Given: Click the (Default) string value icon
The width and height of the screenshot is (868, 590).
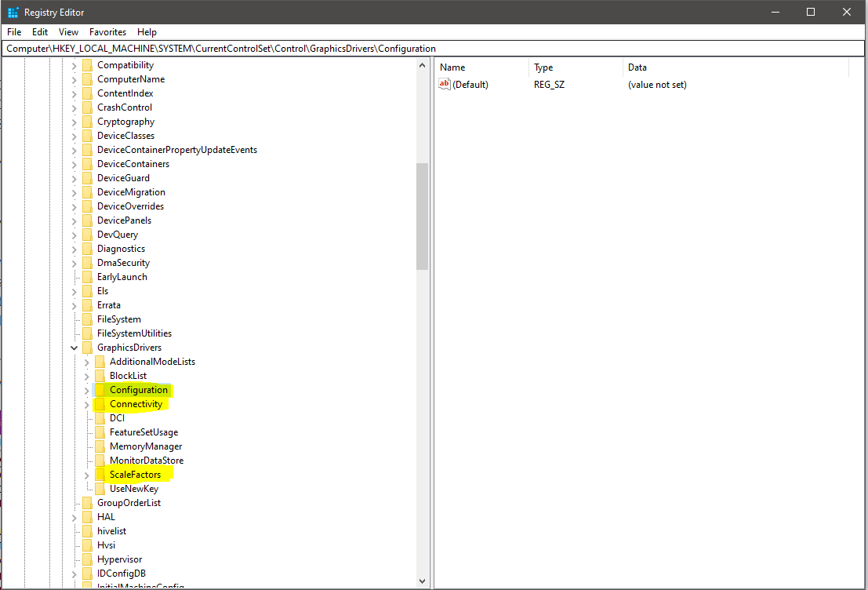Looking at the screenshot, I should (445, 84).
